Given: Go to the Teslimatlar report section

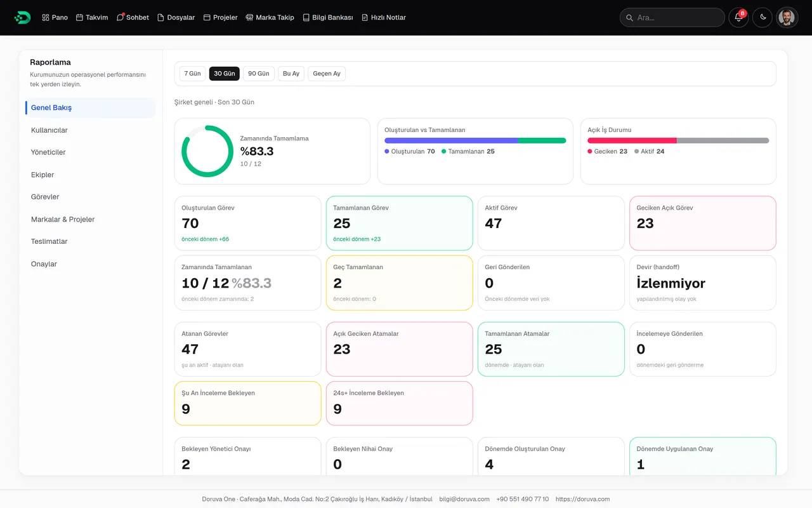Looking at the screenshot, I should click(91, 241).
